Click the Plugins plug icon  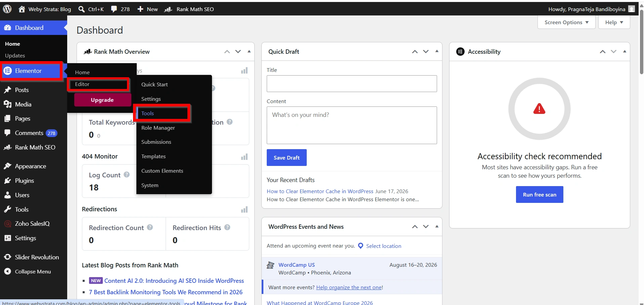[x=7, y=181]
